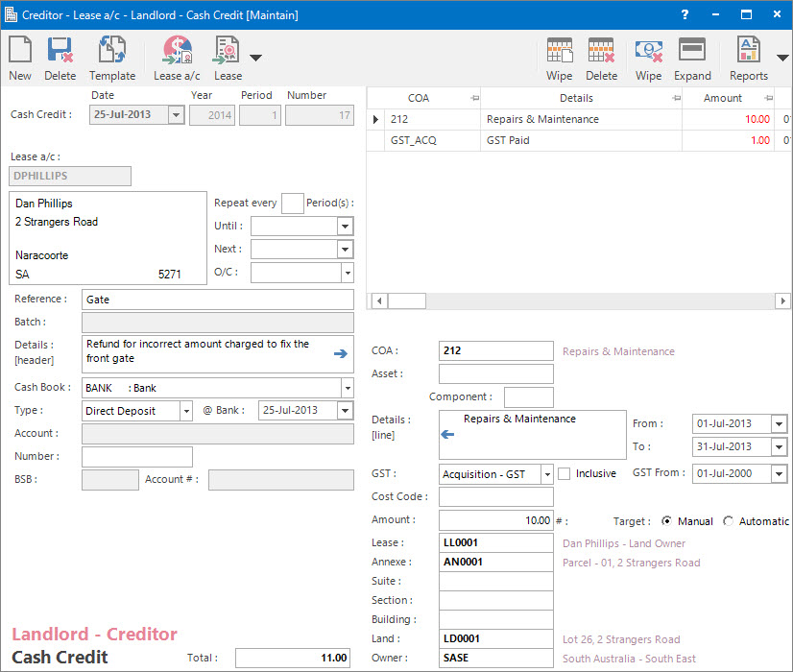This screenshot has height=672, width=793.
Task: Select the Manual target radio button
Action: pyautogui.click(x=667, y=521)
